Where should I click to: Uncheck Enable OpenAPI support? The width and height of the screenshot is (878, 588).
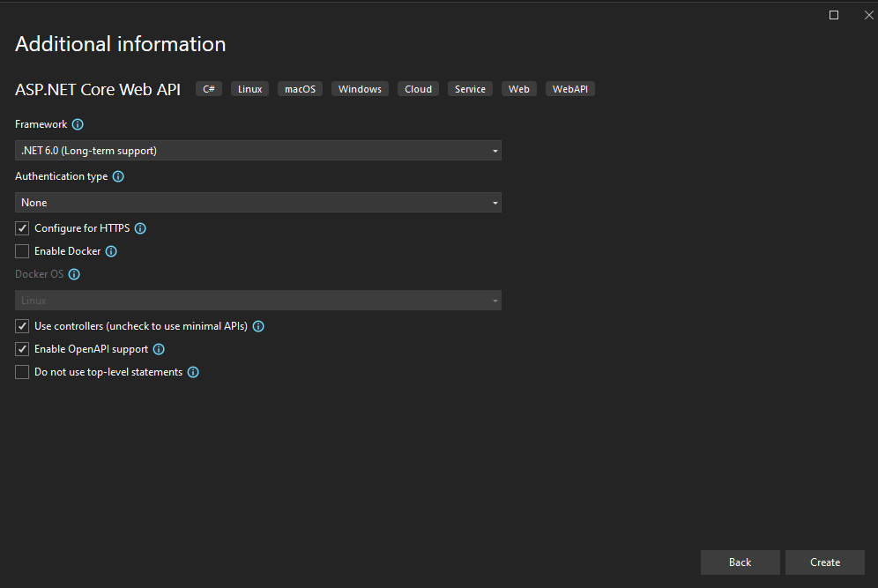click(22, 349)
